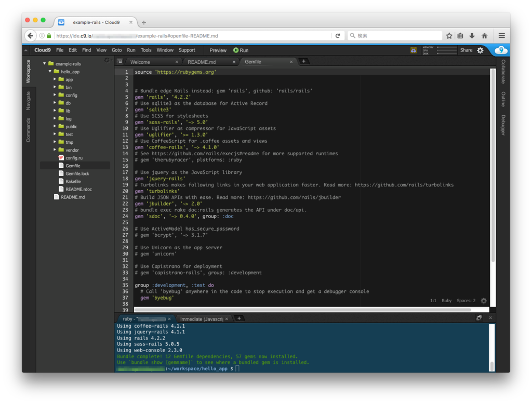The image size is (532, 404).
Task: Toggle the Workspace side panel
Action: (x=28, y=72)
